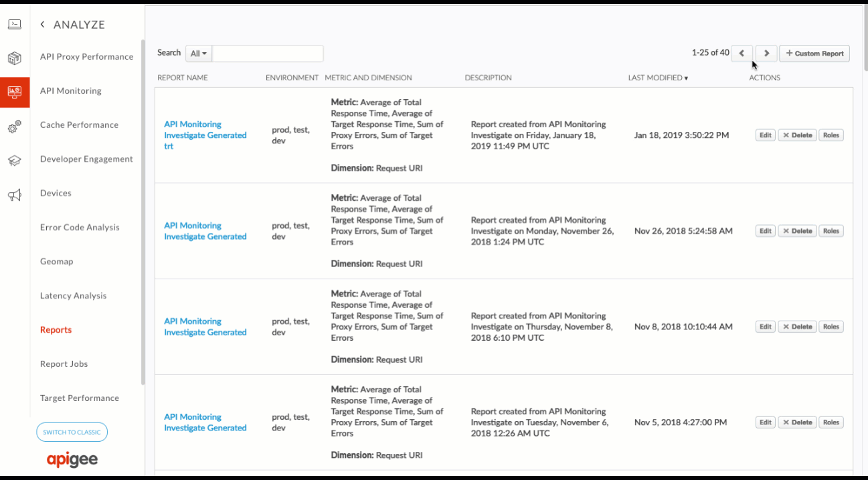Open Roles for Nov 26, 2018 report
The height and width of the screenshot is (480, 868).
point(831,231)
